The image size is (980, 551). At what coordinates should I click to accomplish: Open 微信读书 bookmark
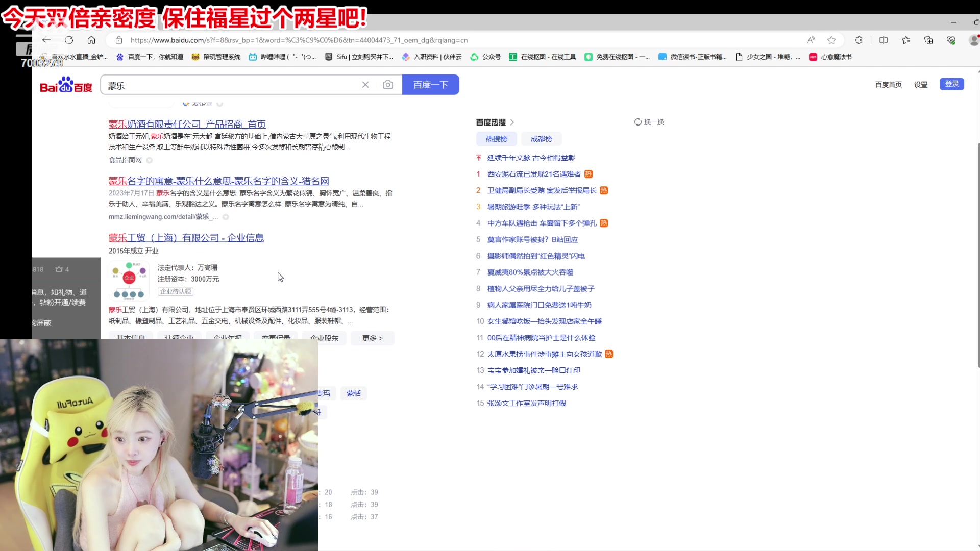(693, 57)
